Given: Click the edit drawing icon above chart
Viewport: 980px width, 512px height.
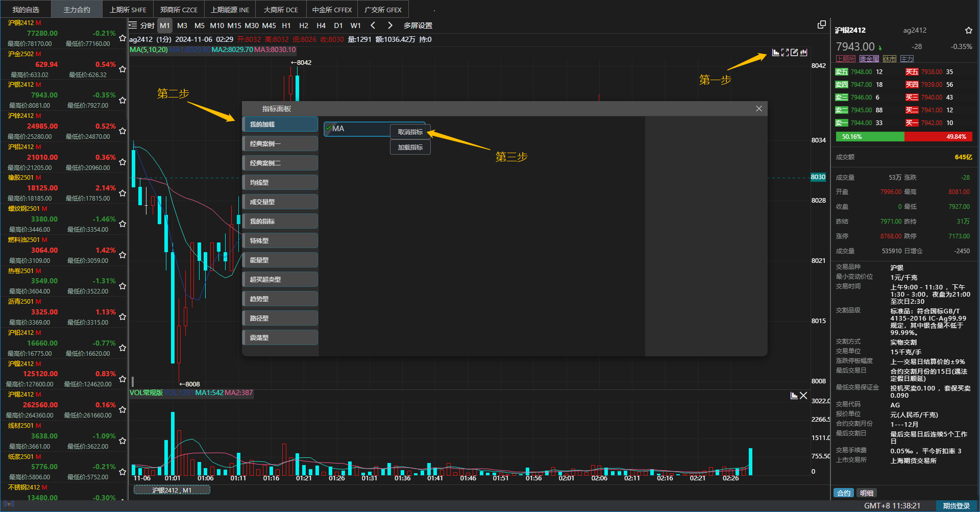Looking at the screenshot, I should [x=794, y=53].
